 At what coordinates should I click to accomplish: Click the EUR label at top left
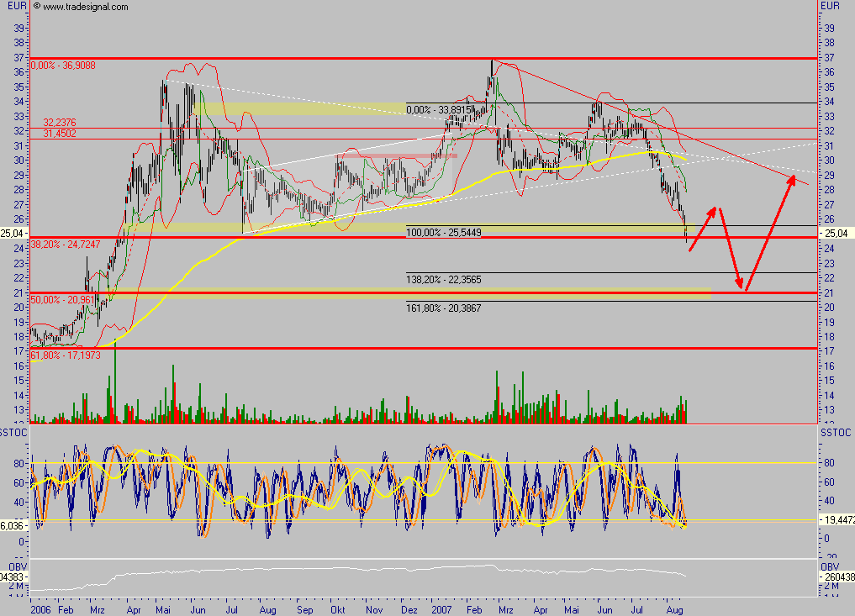click(13, 6)
